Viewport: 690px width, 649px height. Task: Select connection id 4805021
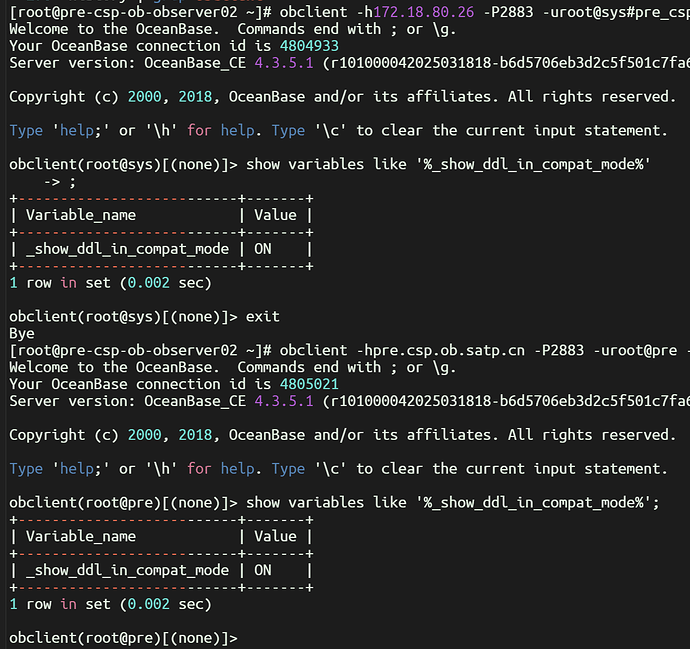pos(309,384)
